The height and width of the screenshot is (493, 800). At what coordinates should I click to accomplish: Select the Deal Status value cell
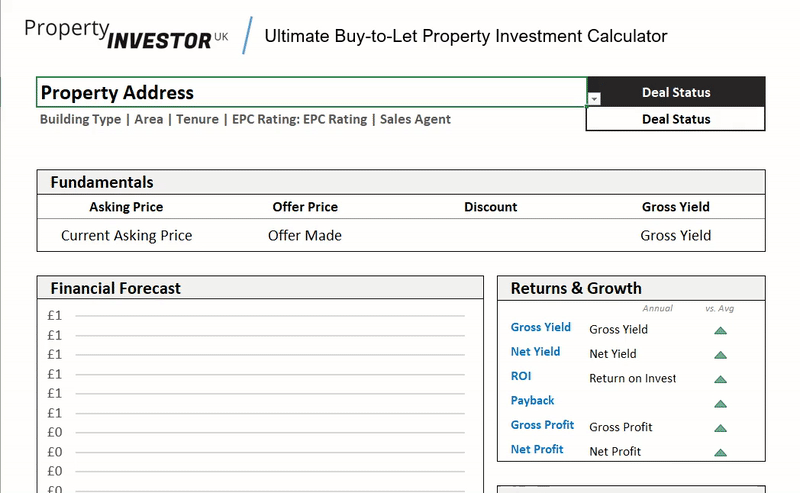click(675, 119)
